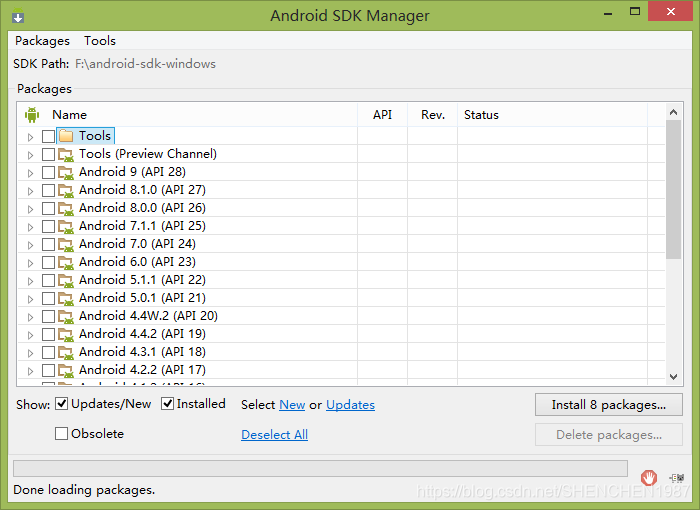Image resolution: width=700 pixels, height=510 pixels.
Task: Click the Deselect All link
Action: [275, 435]
